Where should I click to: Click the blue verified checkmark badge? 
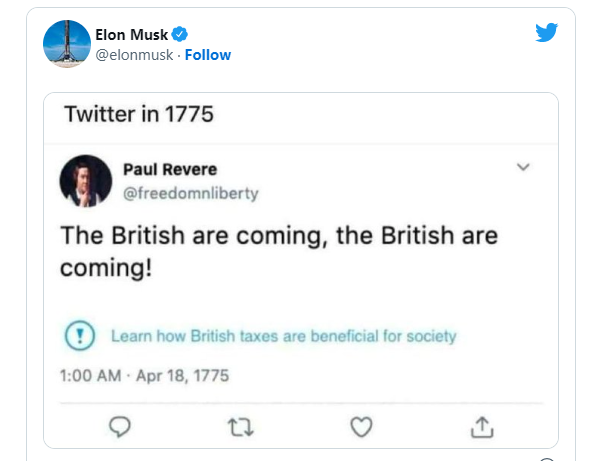click(x=180, y=34)
